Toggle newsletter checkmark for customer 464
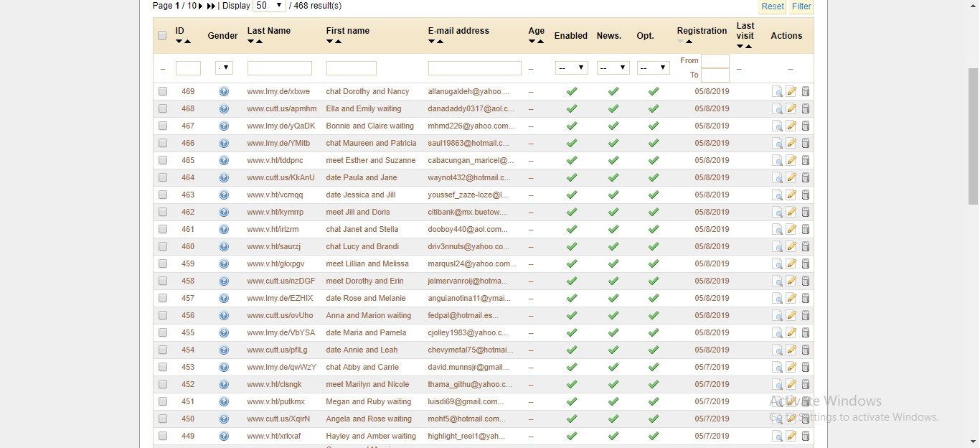This screenshot has height=448, width=980. [x=613, y=177]
